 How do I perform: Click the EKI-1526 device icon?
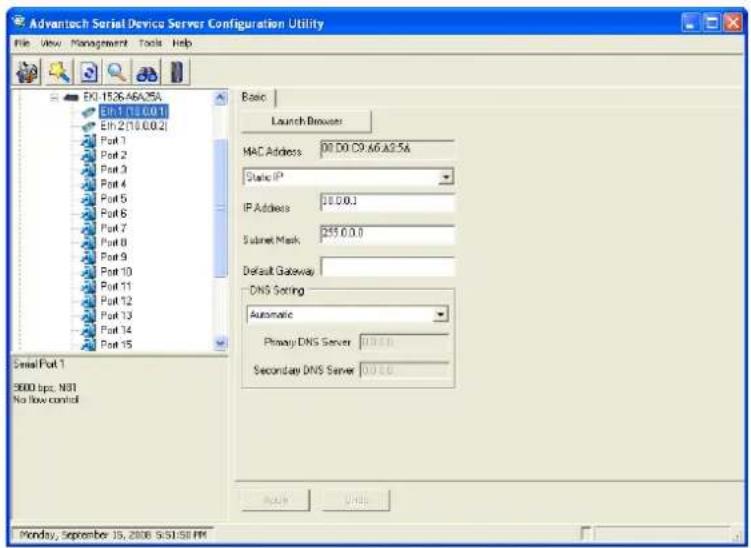71,97
